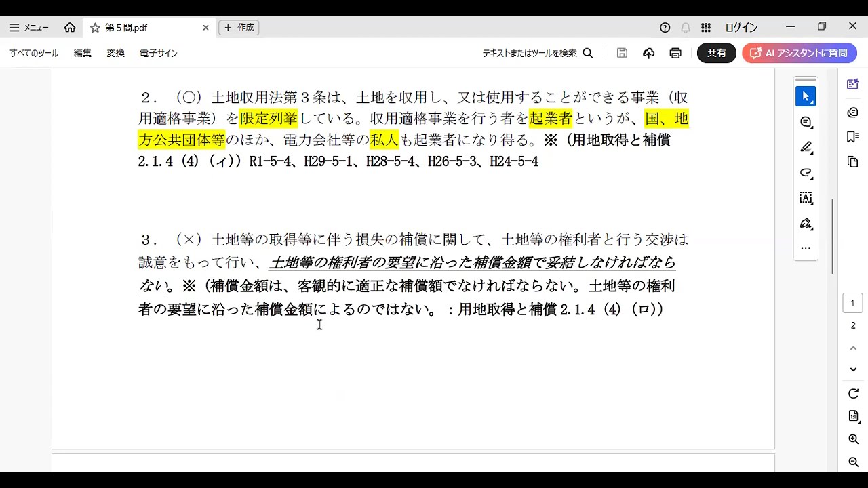The width and height of the screenshot is (868, 488).
Task: Click highlighted word 限定列挙
Action: 269,119
